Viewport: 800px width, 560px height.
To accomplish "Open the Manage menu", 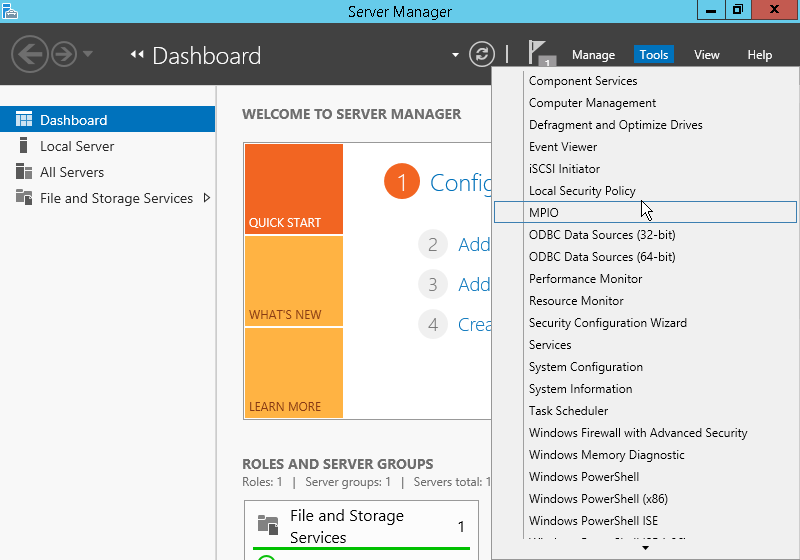I will (593, 55).
